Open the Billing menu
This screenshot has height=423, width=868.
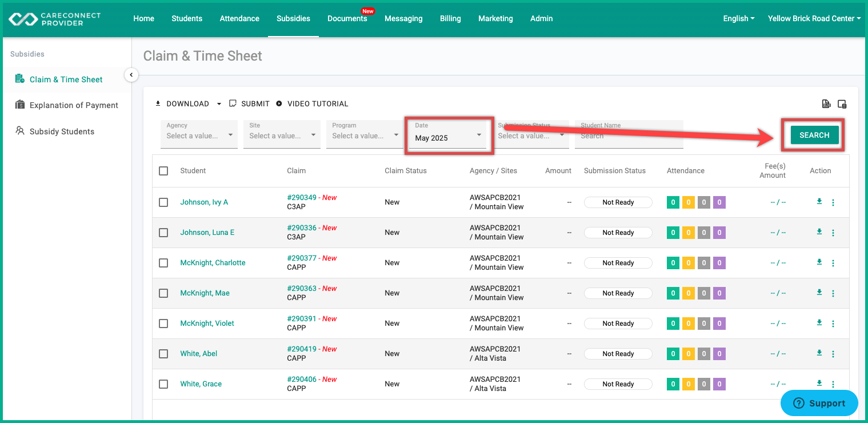450,18
